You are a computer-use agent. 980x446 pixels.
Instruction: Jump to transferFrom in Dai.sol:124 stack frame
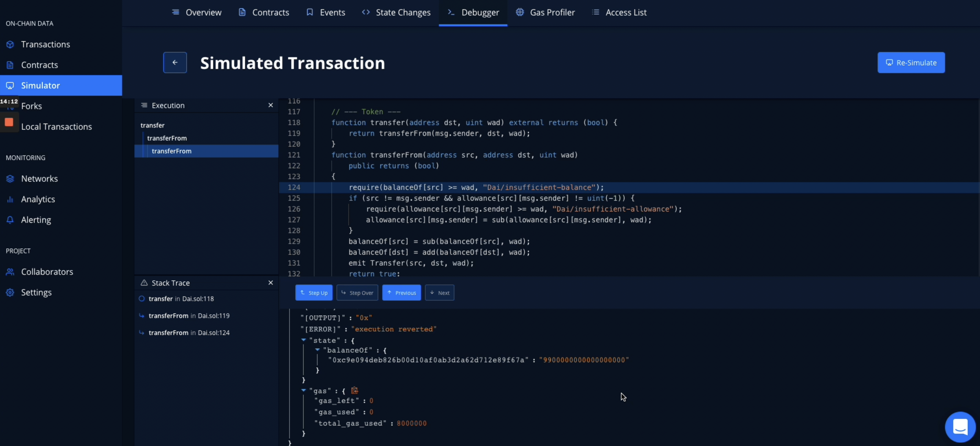[x=189, y=332]
